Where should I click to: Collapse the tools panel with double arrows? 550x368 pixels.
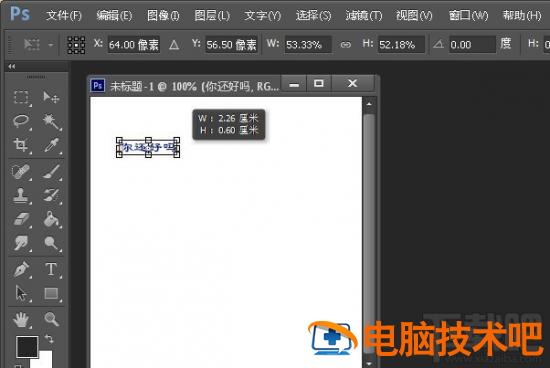pos(12,66)
